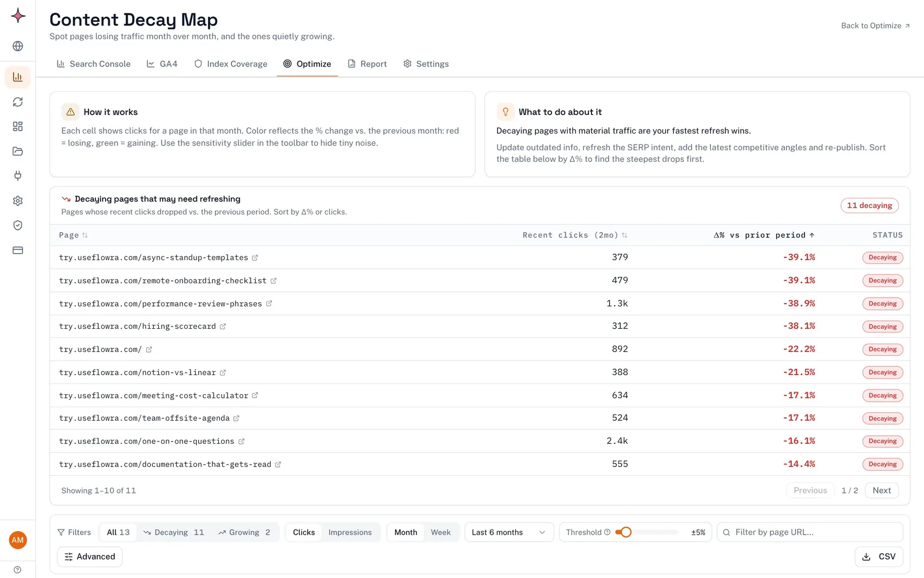Sort by Recent clicks (2mo) column

[x=575, y=235]
